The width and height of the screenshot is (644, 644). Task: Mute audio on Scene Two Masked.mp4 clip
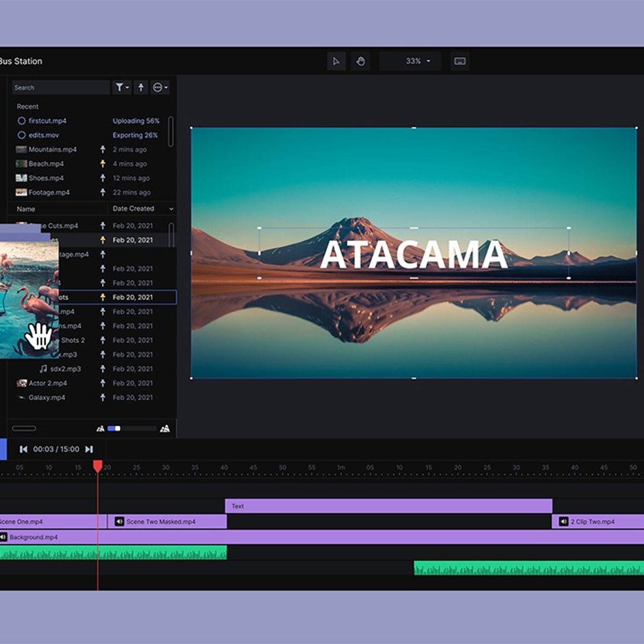[x=120, y=522]
